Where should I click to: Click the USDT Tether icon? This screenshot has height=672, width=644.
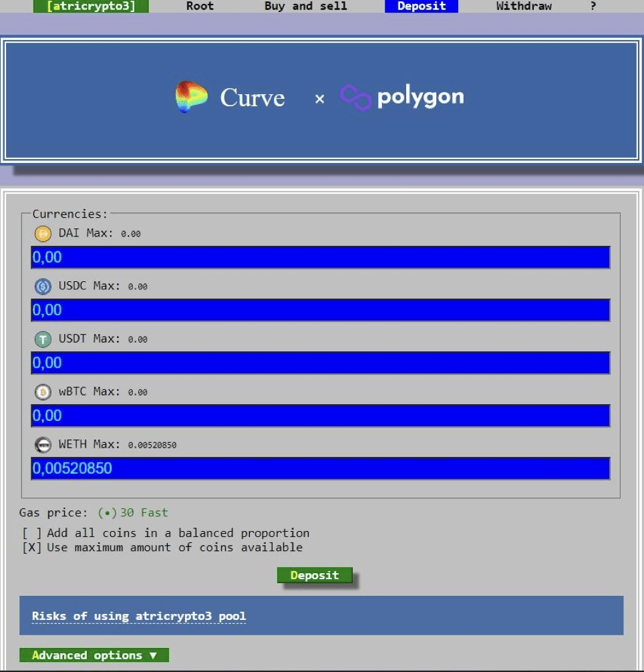(43, 339)
